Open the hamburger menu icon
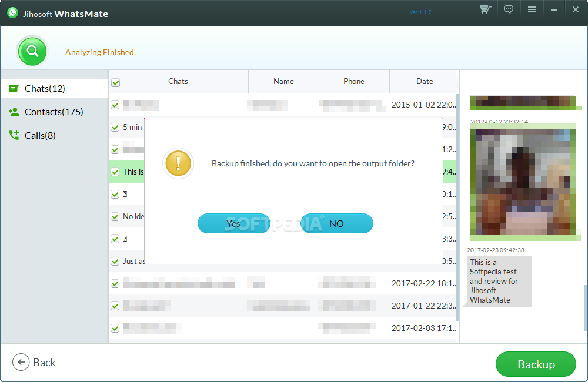Screen dimensions: 588x382 click(532, 9)
